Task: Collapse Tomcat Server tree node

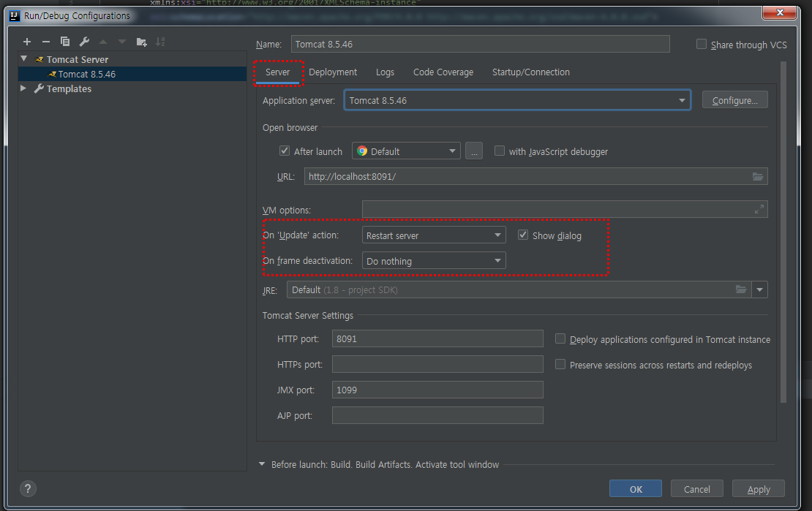Action: tap(24, 58)
